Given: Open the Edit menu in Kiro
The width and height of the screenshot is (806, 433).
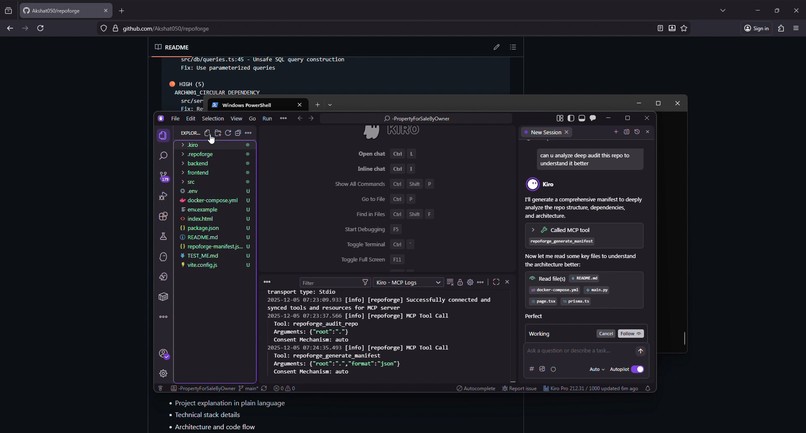Looking at the screenshot, I should click(191, 118).
